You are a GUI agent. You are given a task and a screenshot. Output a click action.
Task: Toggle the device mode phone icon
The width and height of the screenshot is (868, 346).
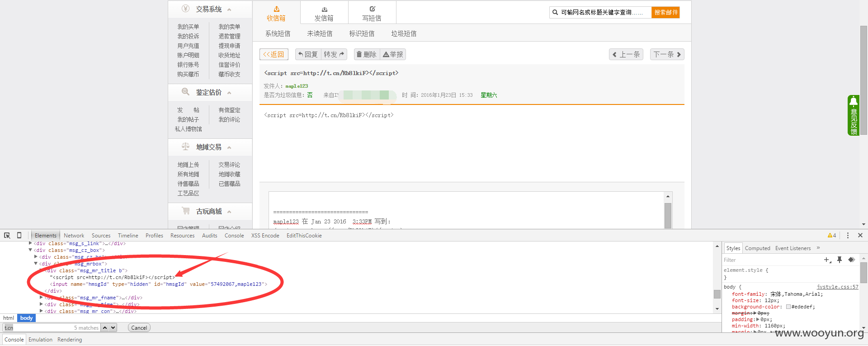click(19, 235)
